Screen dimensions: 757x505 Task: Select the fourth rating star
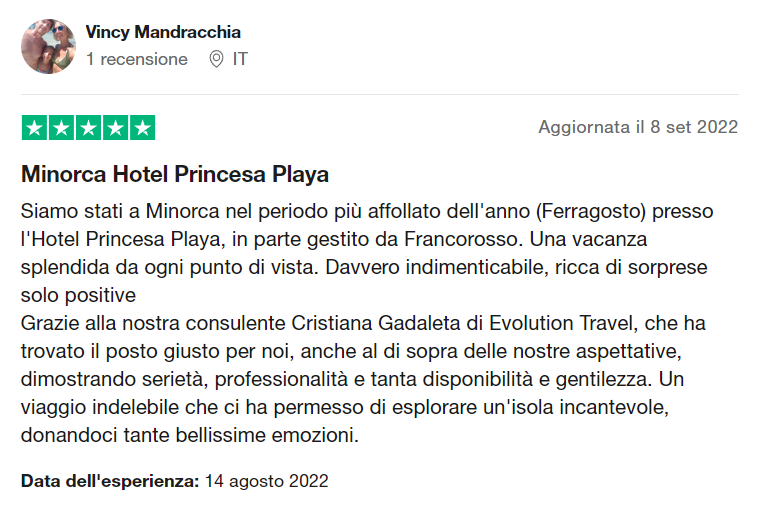click(x=115, y=128)
